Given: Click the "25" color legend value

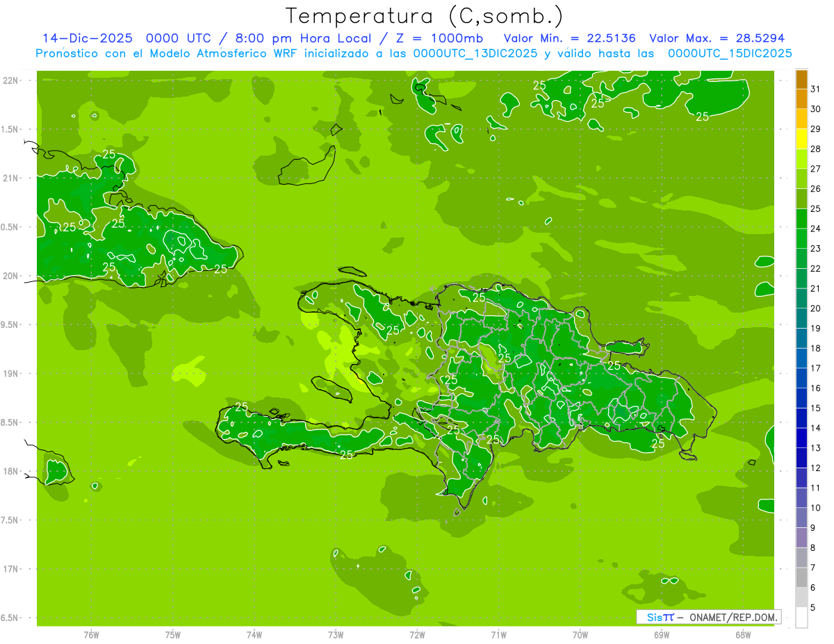Looking at the screenshot, I should 816,208.
